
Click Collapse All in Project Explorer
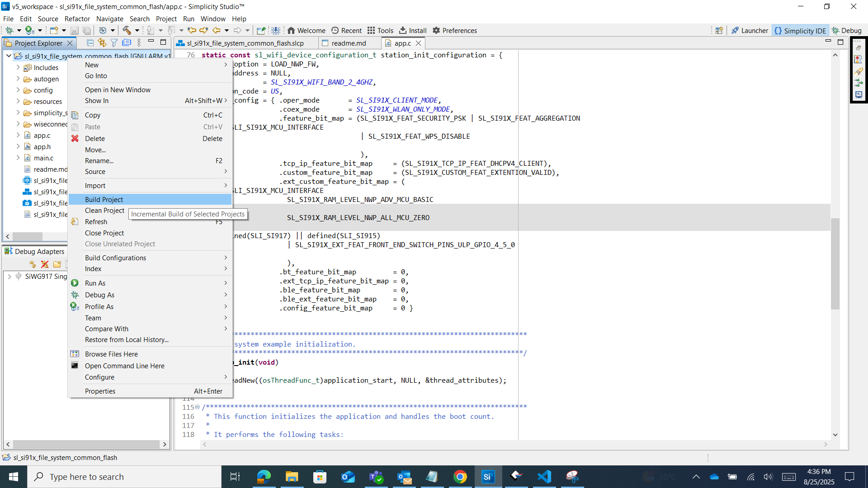point(90,43)
